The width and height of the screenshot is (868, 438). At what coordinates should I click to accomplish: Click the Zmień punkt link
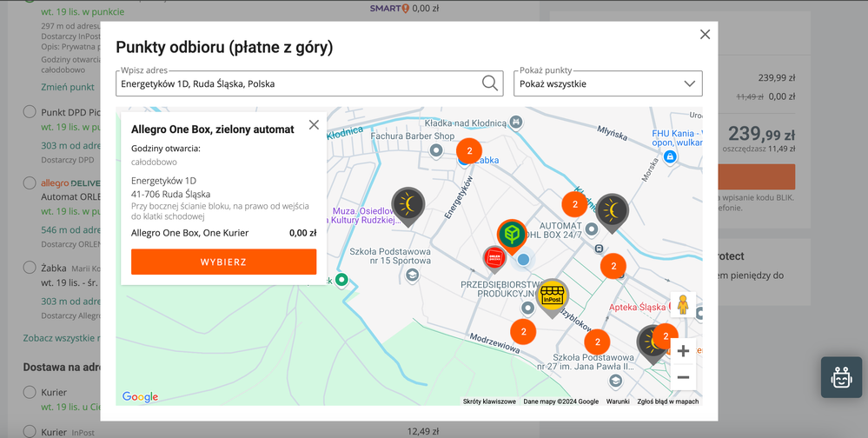[x=68, y=87]
